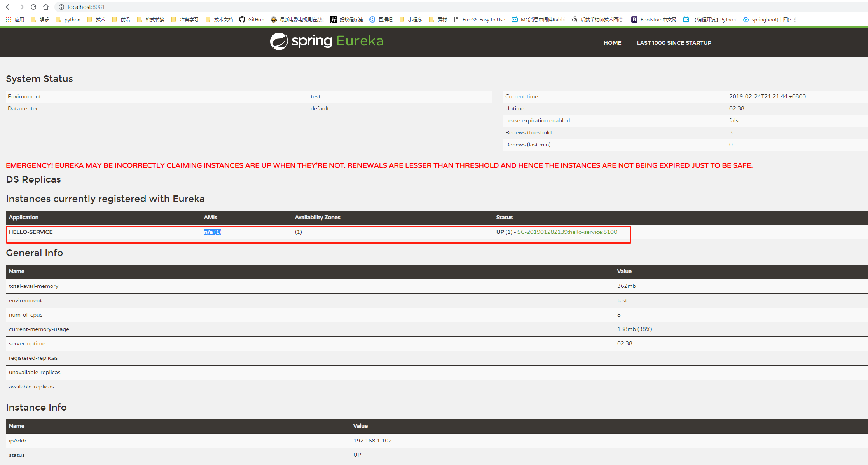Viewport: 868px width, 465px height.
Task: Open the 准备学习 bookmark folder
Action: tap(185, 19)
